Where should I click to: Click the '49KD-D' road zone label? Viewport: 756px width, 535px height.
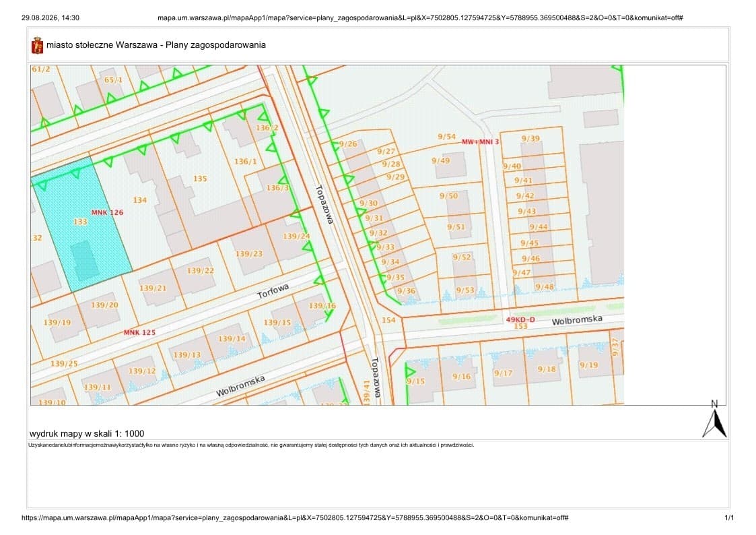pos(520,320)
